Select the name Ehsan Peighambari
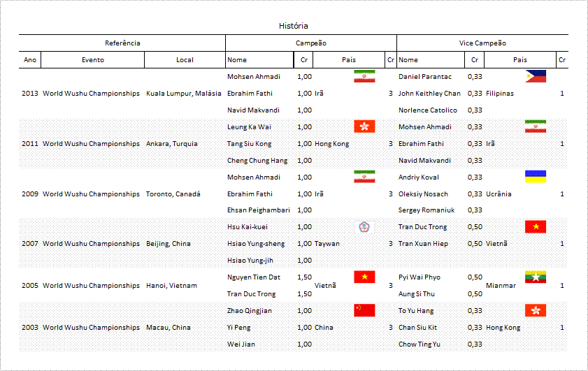This screenshot has height=371, width=588. pos(259,210)
